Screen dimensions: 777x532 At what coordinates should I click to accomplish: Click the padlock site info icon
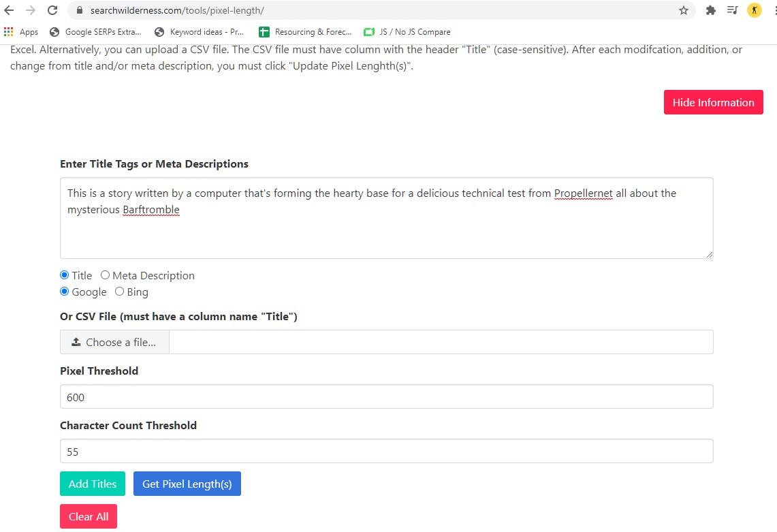click(x=79, y=10)
